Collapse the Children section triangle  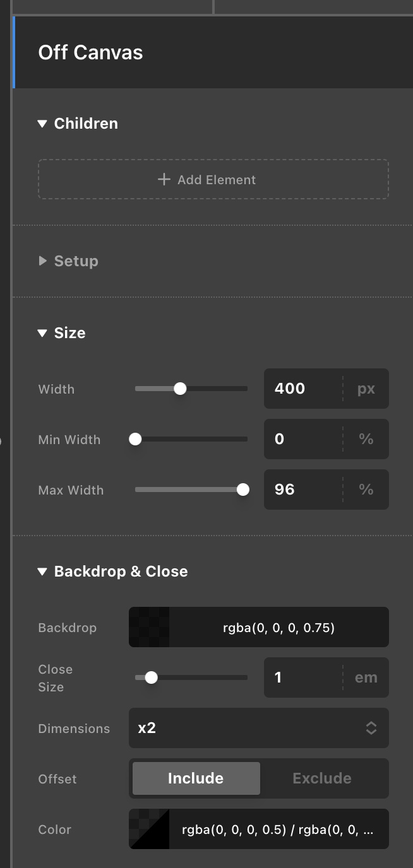pyautogui.click(x=42, y=124)
